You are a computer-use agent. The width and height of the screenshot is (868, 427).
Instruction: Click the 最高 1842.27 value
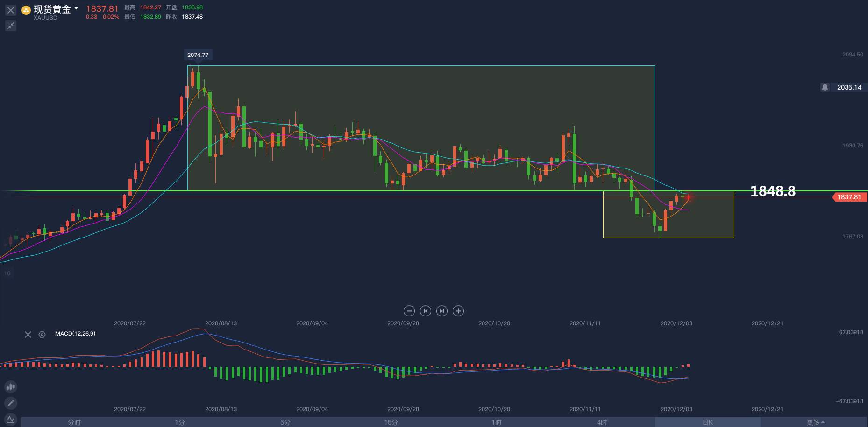150,7
